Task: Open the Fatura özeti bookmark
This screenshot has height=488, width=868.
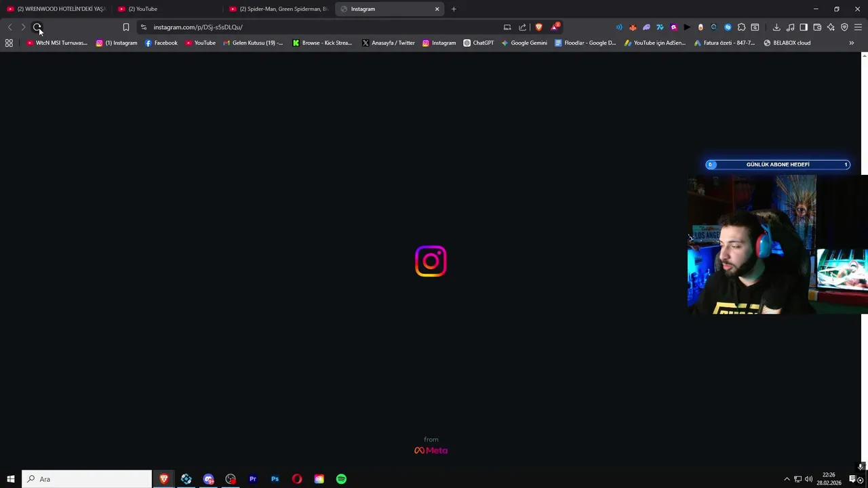Action: click(724, 43)
